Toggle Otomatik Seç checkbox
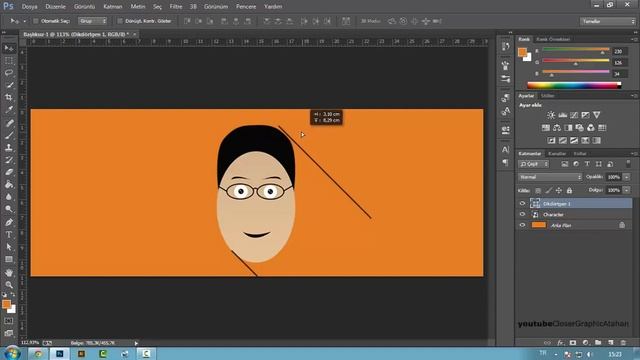The width and height of the screenshot is (640, 360). (x=36, y=21)
